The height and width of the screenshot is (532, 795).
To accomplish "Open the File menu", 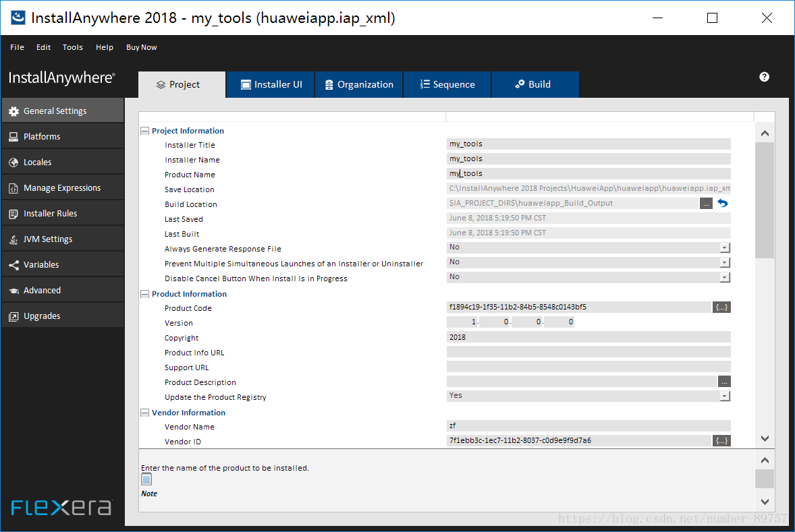I will point(18,47).
